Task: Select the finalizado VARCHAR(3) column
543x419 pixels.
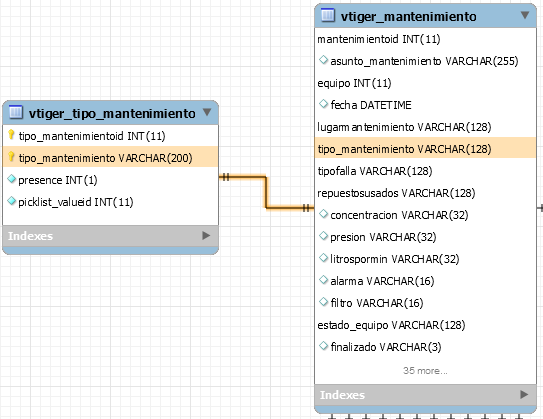Action: click(x=425, y=347)
